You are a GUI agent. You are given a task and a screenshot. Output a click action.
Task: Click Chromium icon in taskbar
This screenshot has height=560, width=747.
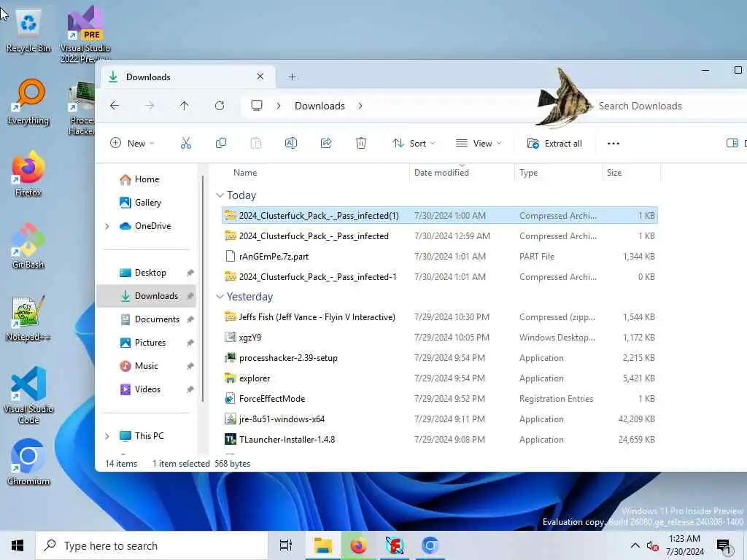pos(430,545)
